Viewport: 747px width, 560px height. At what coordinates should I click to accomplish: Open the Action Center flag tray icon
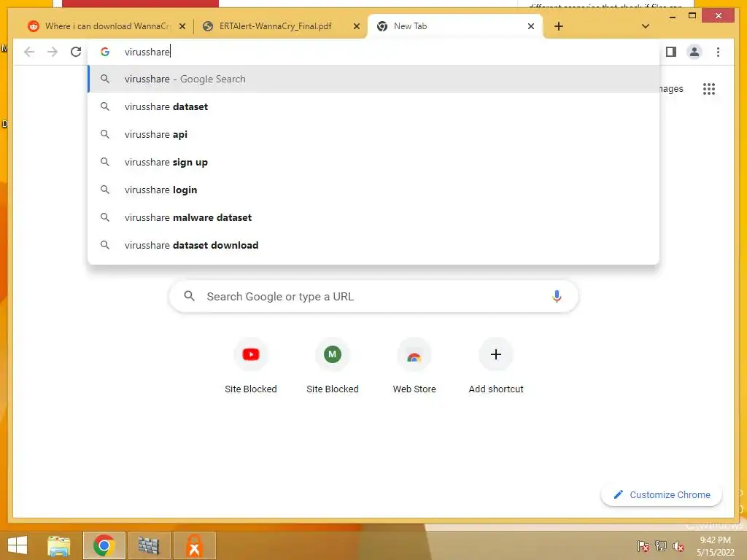[643, 546]
